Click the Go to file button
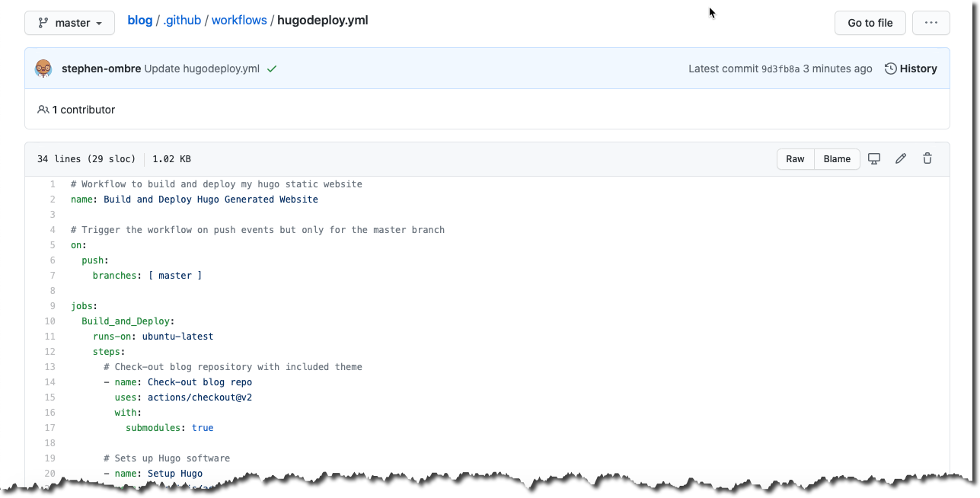The height and width of the screenshot is (498, 980). pyautogui.click(x=870, y=23)
